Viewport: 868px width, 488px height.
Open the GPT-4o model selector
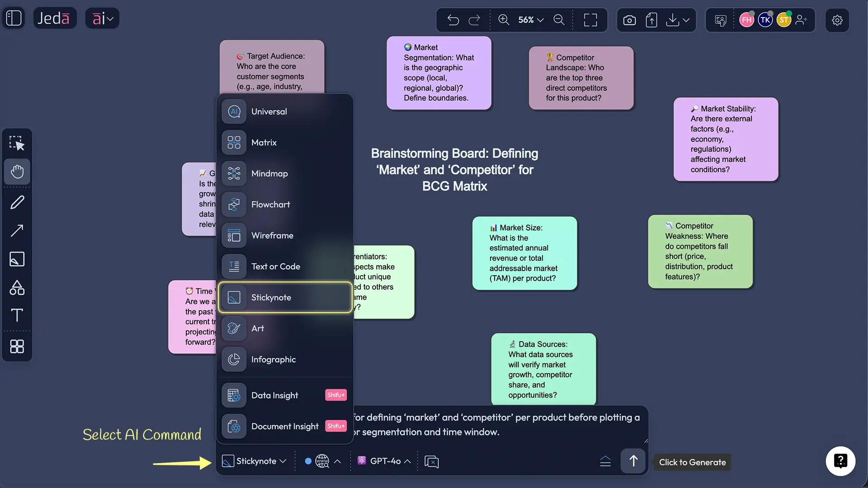[384, 461]
